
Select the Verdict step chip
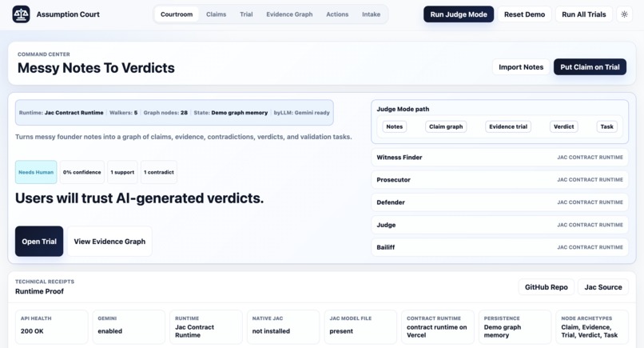coord(563,126)
